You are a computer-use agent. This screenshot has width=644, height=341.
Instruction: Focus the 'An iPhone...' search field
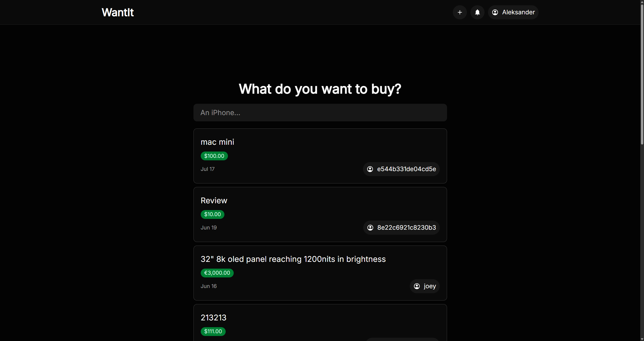point(320,113)
